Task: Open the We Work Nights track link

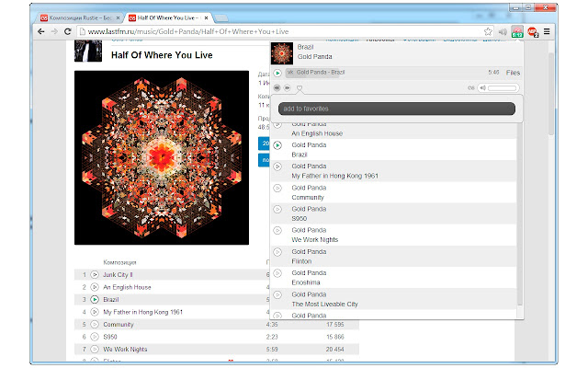Action: click(125, 350)
